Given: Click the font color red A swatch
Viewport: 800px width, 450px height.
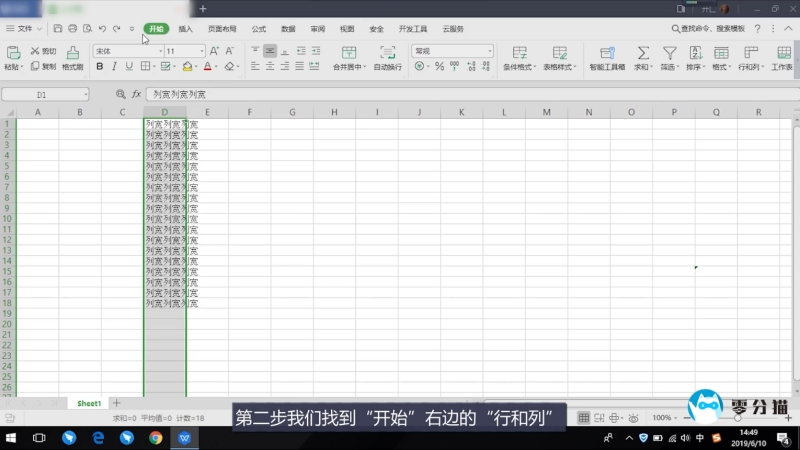Looking at the screenshot, I should [207, 67].
